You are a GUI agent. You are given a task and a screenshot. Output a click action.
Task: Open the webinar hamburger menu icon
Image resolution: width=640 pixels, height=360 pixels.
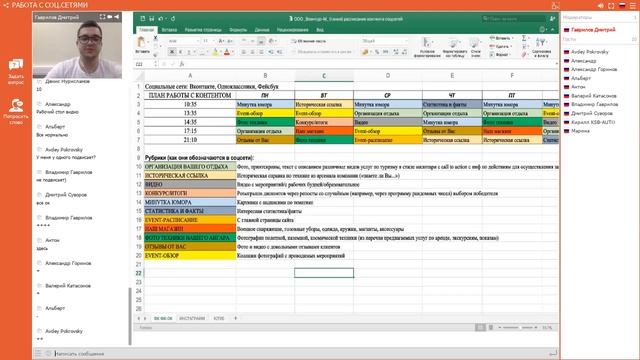pyautogui.click(x=633, y=5)
